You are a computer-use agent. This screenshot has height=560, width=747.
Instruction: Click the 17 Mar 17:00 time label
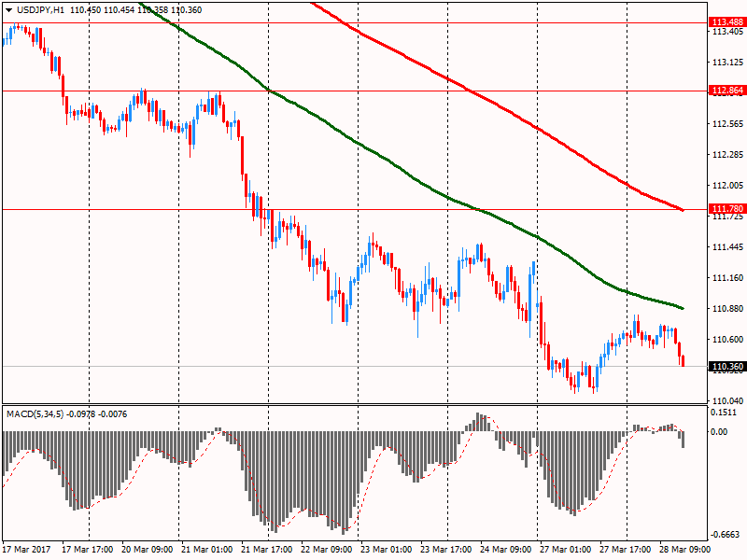pyautogui.click(x=87, y=550)
